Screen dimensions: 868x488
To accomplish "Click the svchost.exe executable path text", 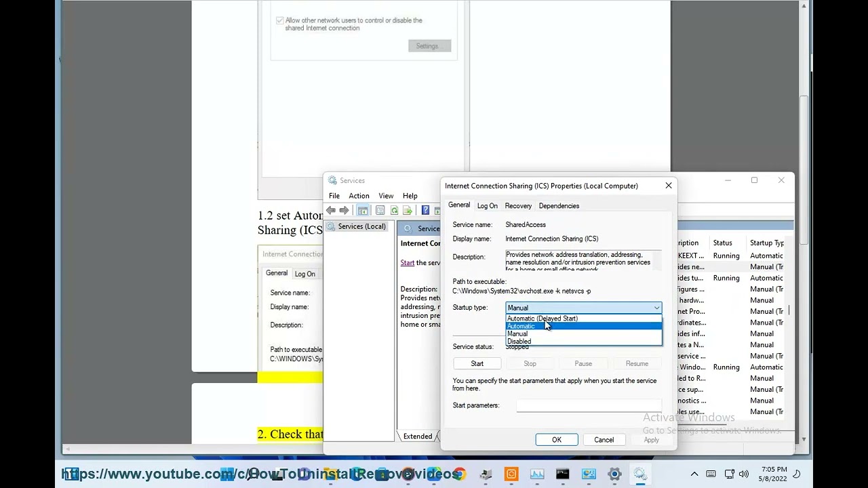I will pyautogui.click(x=521, y=291).
